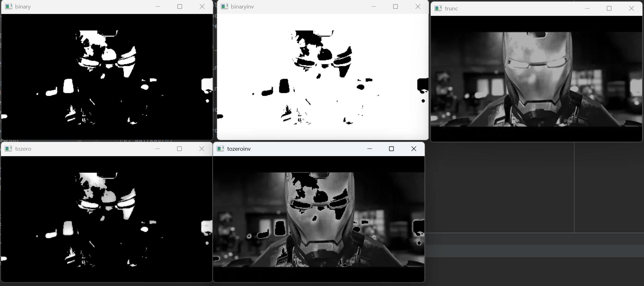Screen dimensions: 644x286
Task: Select the 'tozeroinv' title text
Action: pyautogui.click(x=239, y=149)
